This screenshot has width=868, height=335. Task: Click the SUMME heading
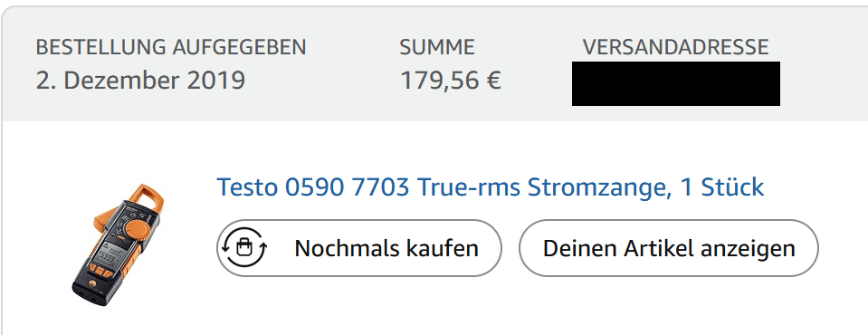(x=437, y=47)
